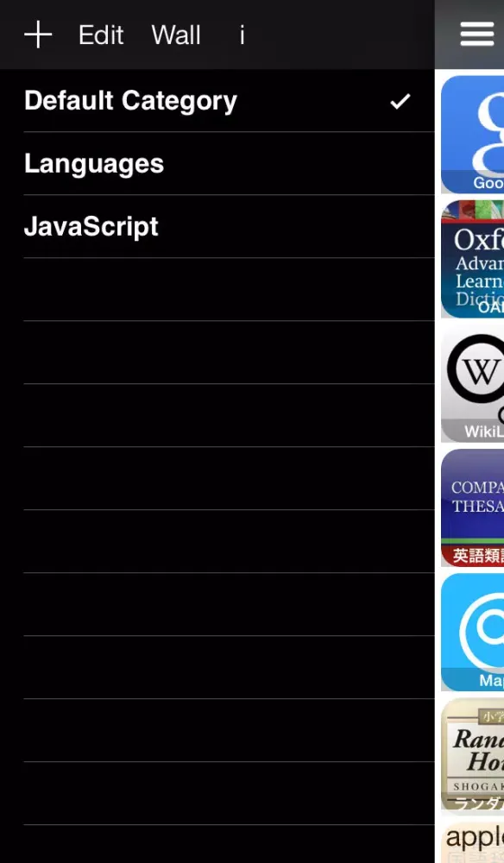504x863 pixels.
Task: Open the Wall button in top bar
Action: click(176, 35)
